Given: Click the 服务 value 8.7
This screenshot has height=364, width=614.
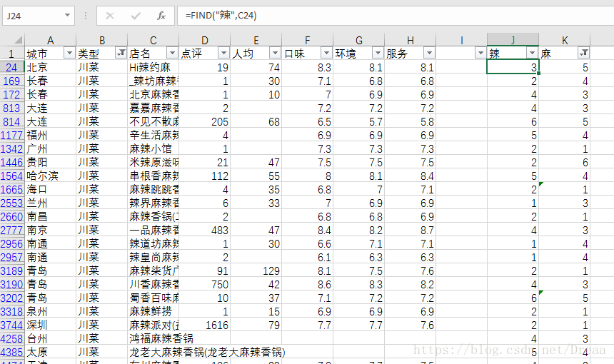Looking at the screenshot, I should tap(411, 230).
